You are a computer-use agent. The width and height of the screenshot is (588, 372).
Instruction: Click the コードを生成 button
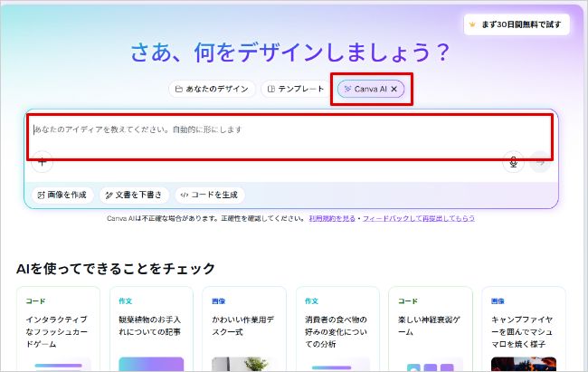point(210,195)
